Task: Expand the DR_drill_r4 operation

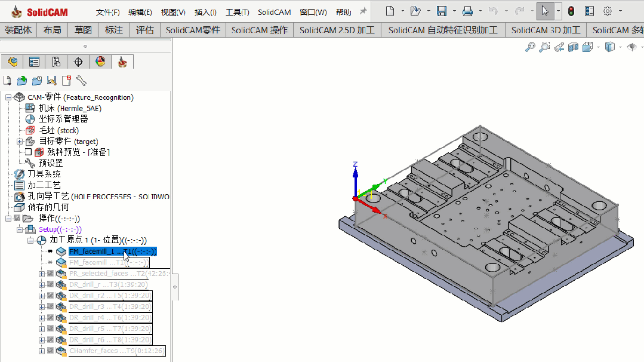Action: point(42,318)
